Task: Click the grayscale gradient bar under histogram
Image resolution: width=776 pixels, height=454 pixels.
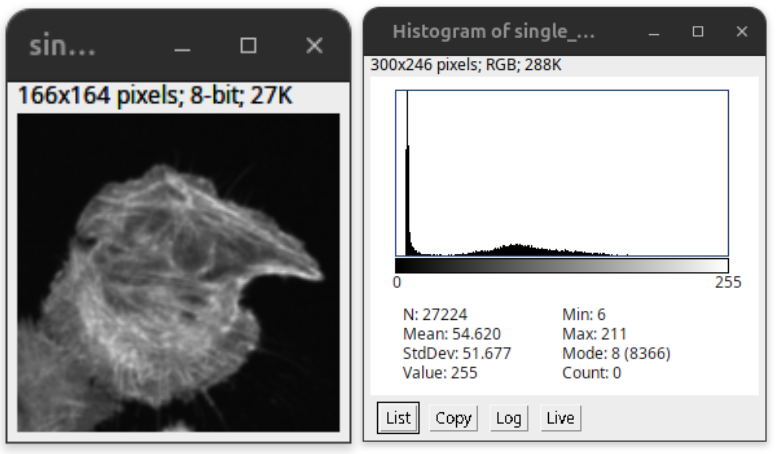Action: [x=562, y=265]
